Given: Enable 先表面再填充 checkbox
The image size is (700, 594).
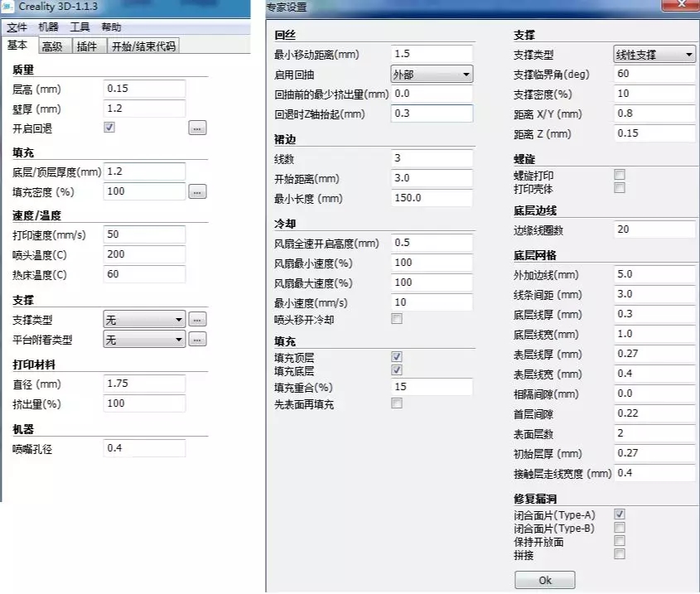Looking at the screenshot, I should coord(397,403).
